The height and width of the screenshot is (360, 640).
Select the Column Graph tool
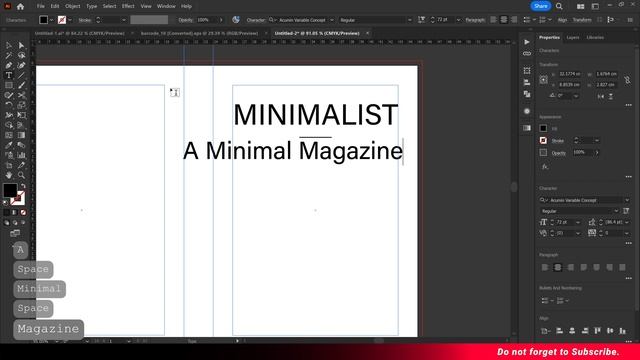[x=21, y=155]
